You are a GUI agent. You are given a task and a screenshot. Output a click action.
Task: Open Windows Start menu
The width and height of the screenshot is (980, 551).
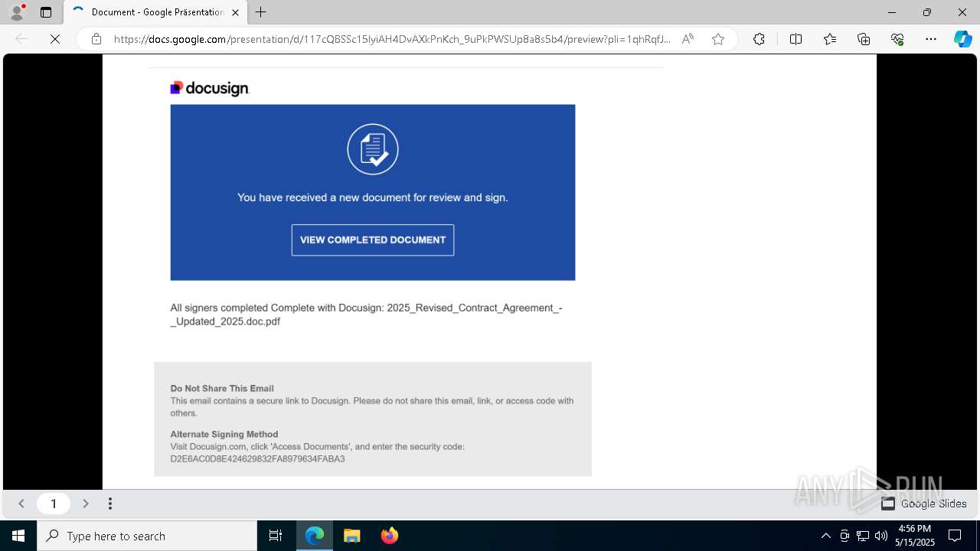coord(18,536)
